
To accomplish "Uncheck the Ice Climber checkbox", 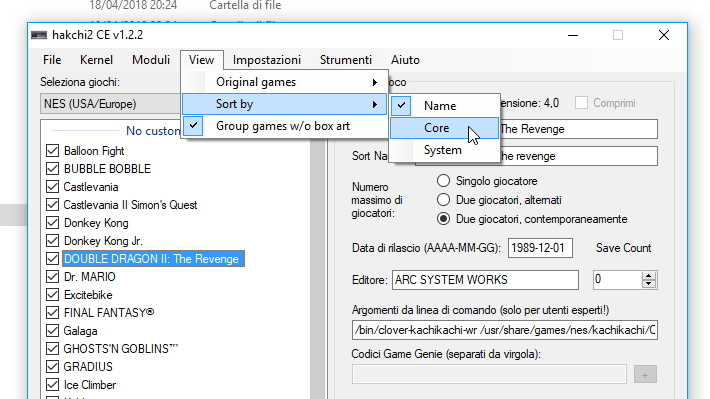I will 53,385.
